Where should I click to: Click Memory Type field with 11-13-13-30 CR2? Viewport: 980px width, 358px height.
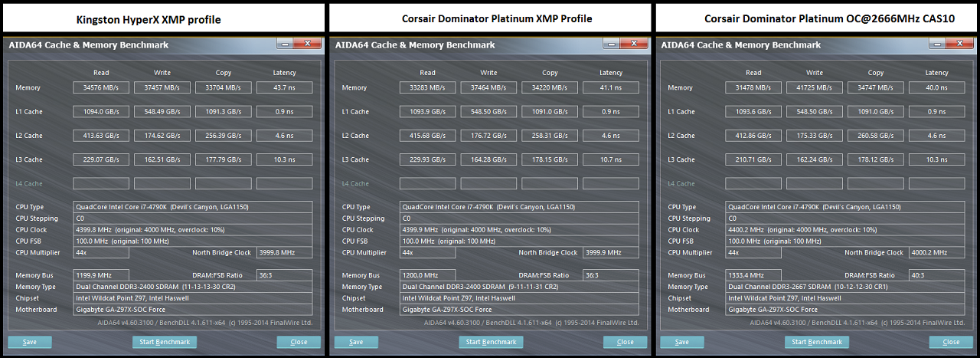pos(193,287)
